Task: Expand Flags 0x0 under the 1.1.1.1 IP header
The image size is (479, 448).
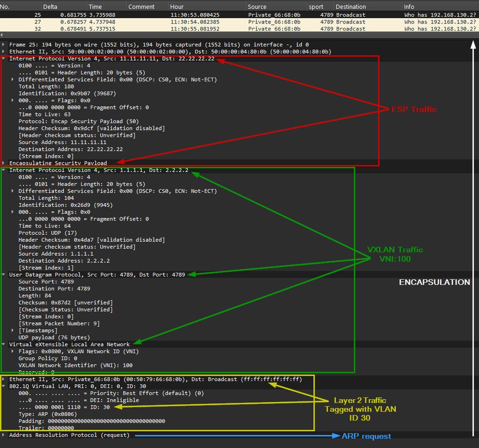Action: point(12,212)
